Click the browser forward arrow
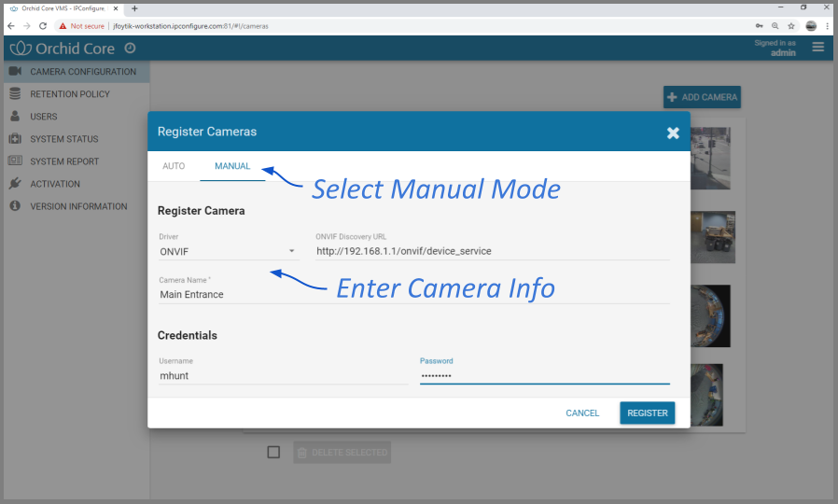 27,25
